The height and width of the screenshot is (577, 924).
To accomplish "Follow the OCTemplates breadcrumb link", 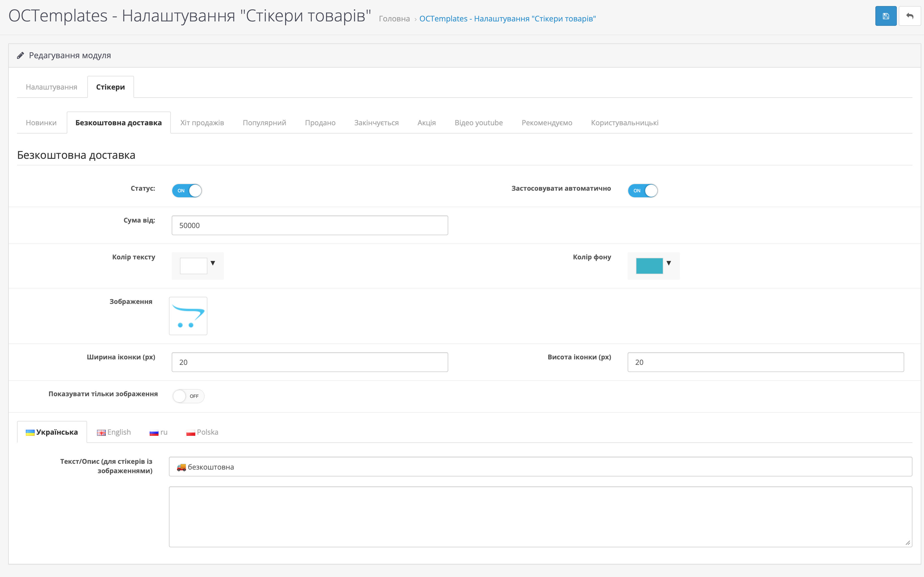I will coord(507,19).
